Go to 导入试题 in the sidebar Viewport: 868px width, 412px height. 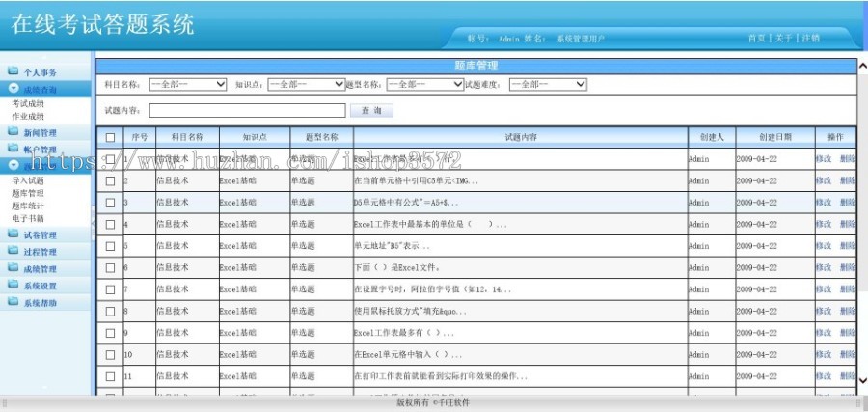click(x=28, y=180)
